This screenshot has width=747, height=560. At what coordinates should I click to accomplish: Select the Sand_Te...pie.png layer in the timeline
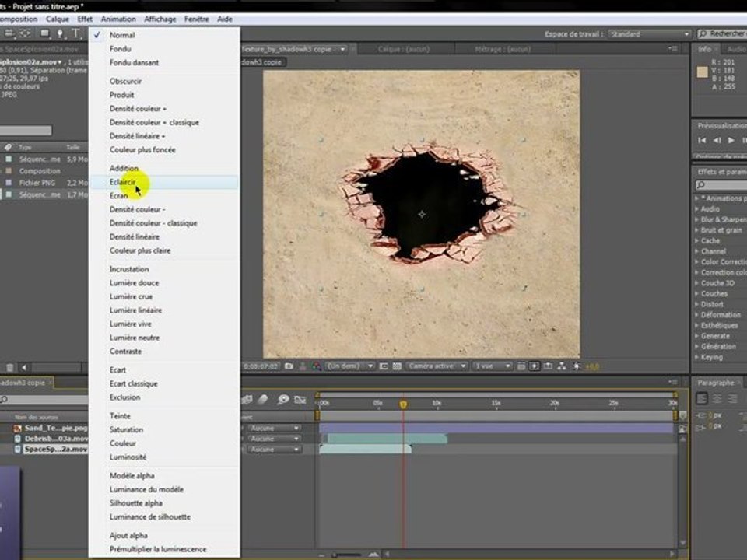coord(56,428)
